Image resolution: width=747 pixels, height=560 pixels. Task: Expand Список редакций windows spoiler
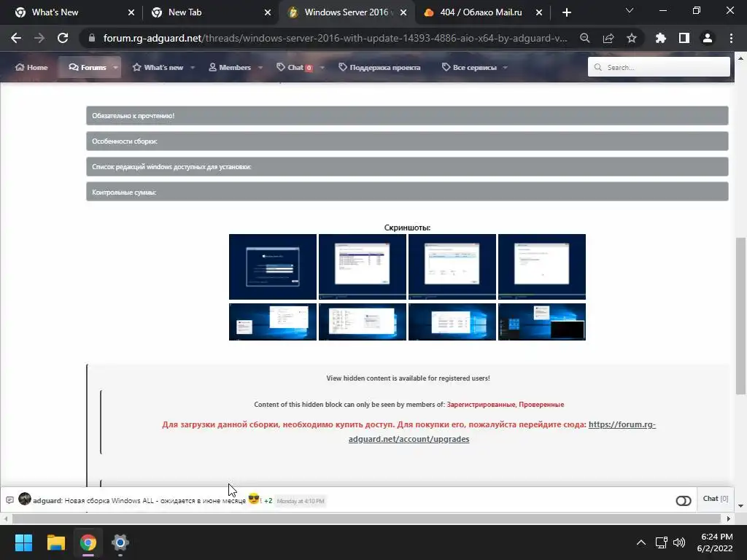pyautogui.click(x=407, y=167)
